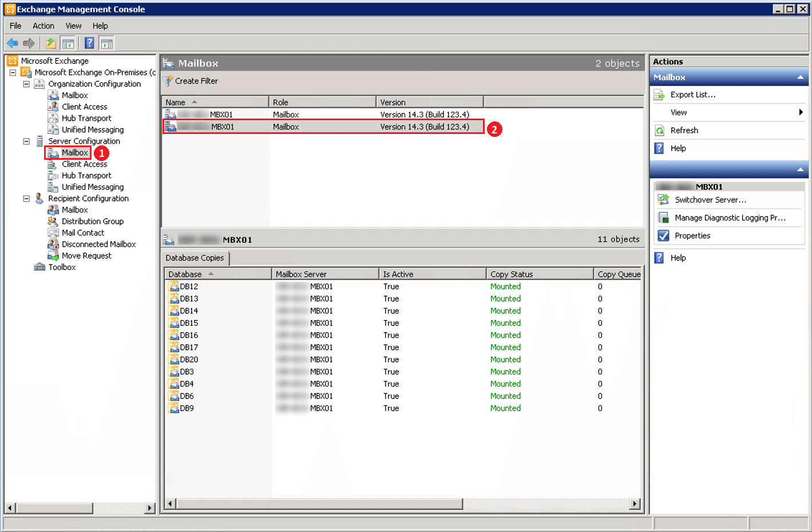
Task: Sort servers by Version column header
Action: click(430, 102)
